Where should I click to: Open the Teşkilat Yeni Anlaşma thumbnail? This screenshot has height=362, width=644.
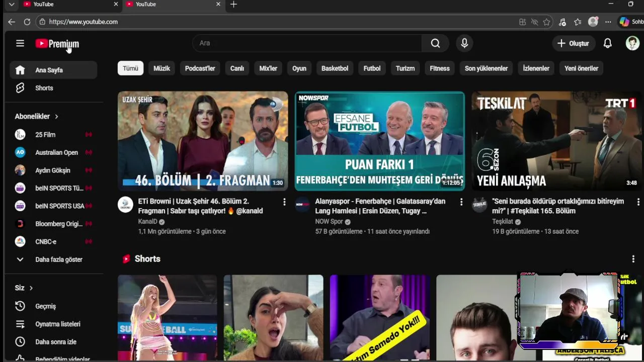click(x=557, y=141)
